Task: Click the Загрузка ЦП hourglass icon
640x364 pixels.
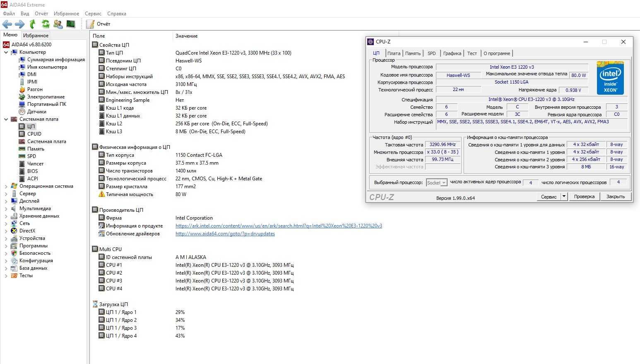Action: [x=95, y=304]
